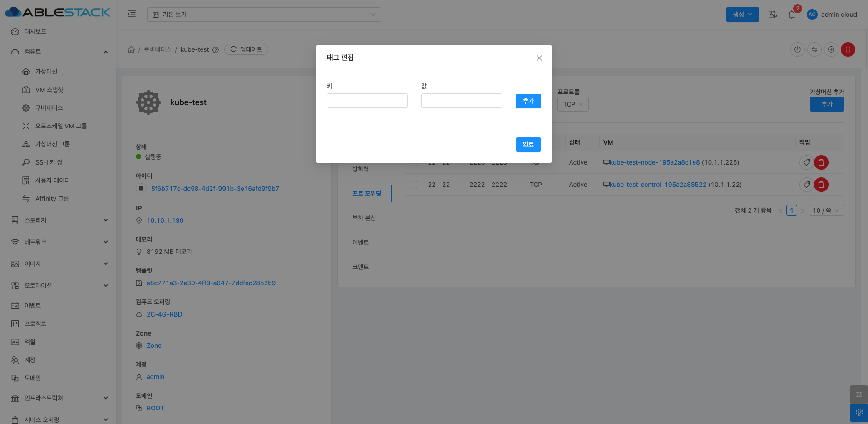Open 오토스케일 VM 그룹 in the sidebar
This screenshot has width=868, height=424.
click(x=61, y=126)
